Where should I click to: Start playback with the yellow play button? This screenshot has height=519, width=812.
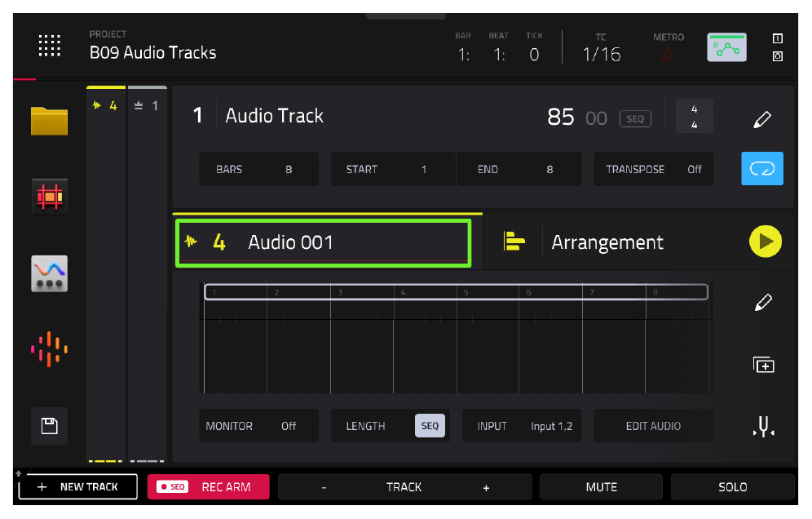click(x=765, y=241)
